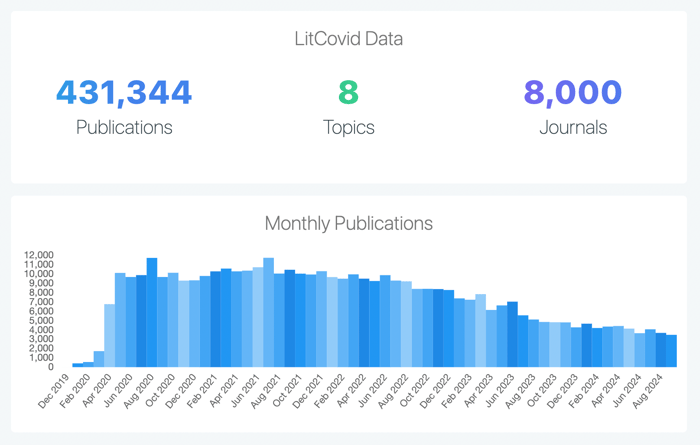
Task: Click the Aug 2020 x-axis label
Action: (x=139, y=391)
